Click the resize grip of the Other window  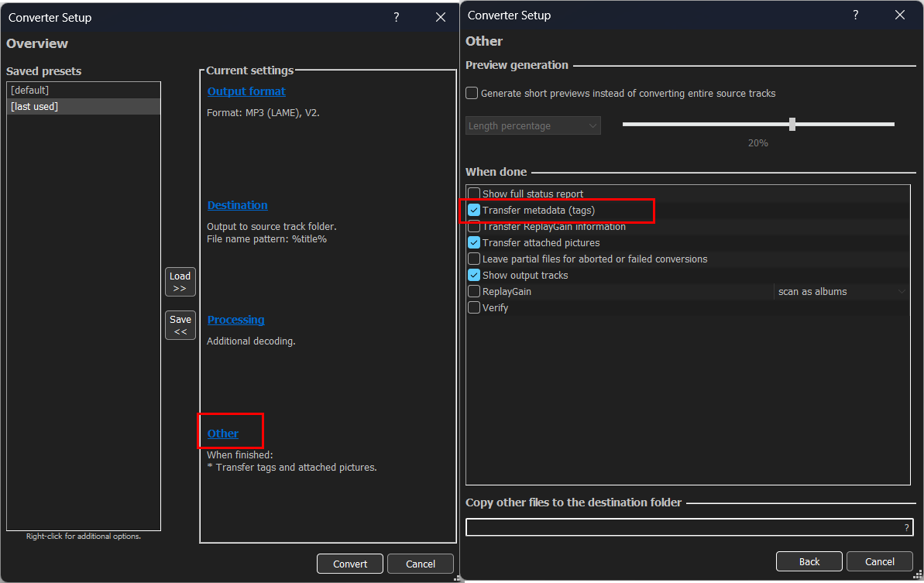pos(918,574)
